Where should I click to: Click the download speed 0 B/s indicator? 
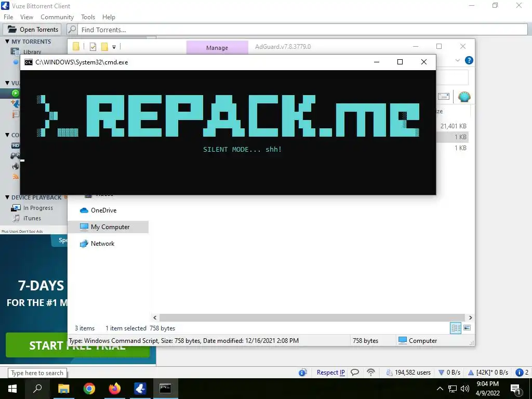[449, 373]
